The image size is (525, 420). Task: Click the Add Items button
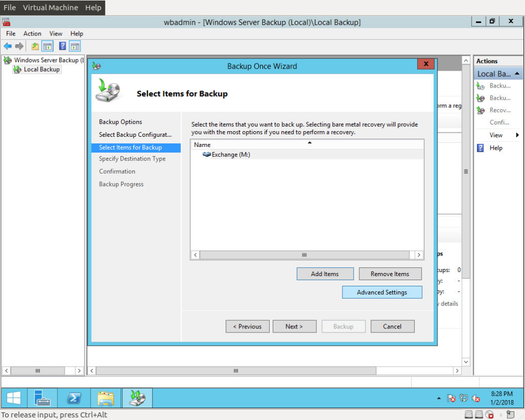325,274
